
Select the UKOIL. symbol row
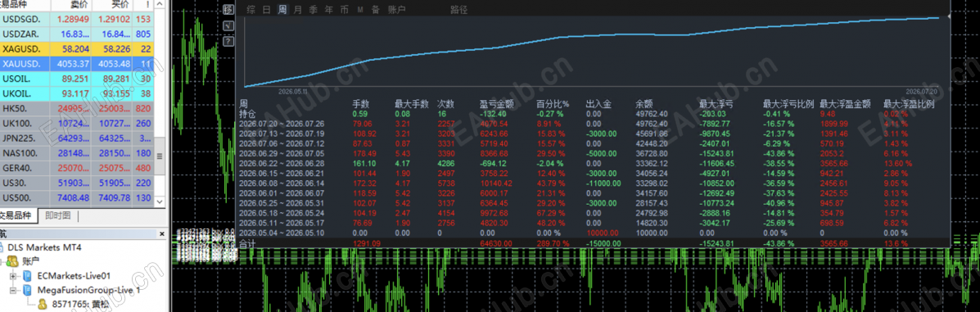[x=78, y=94]
